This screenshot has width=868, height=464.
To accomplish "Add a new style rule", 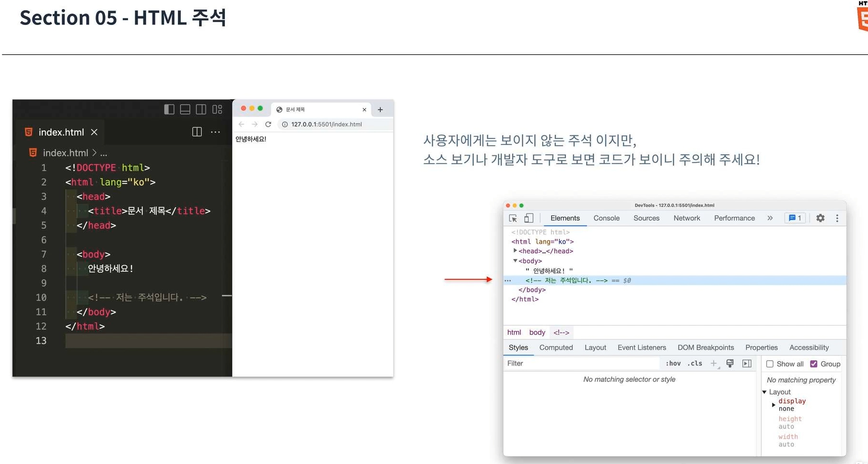I will click(714, 364).
